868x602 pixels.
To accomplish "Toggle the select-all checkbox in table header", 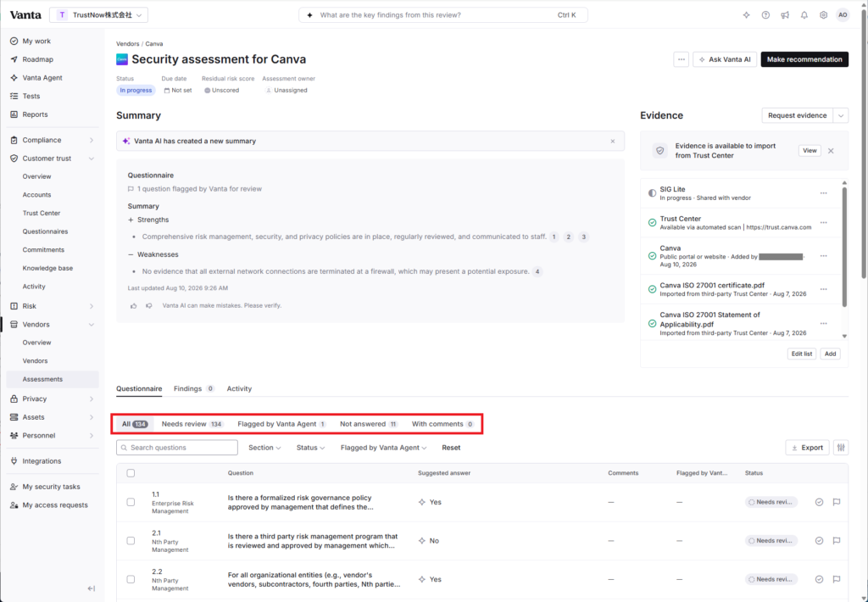I will tap(131, 473).
